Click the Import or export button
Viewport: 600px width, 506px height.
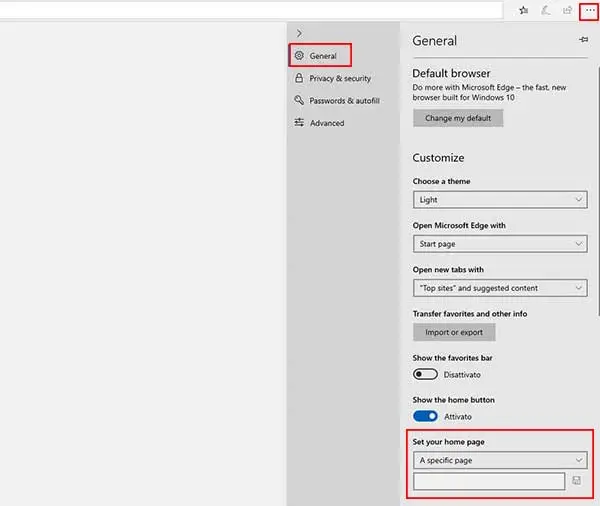(454, 332)
